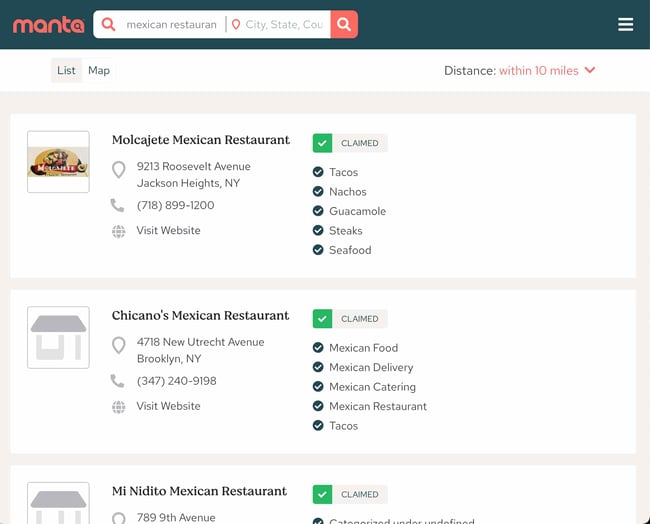
Task: Visit Website for Chicano's Mexican Restaurant
Action: click(x=168, y=406)
